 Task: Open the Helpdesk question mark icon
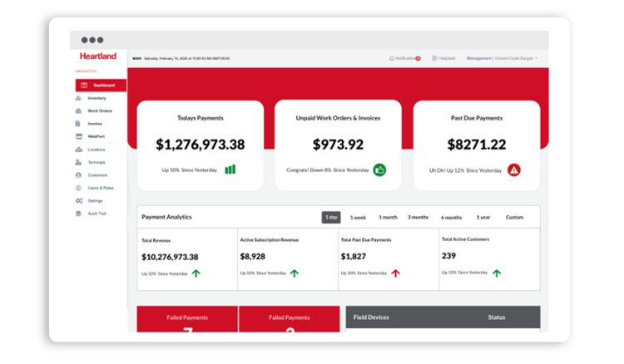point(434,58)
